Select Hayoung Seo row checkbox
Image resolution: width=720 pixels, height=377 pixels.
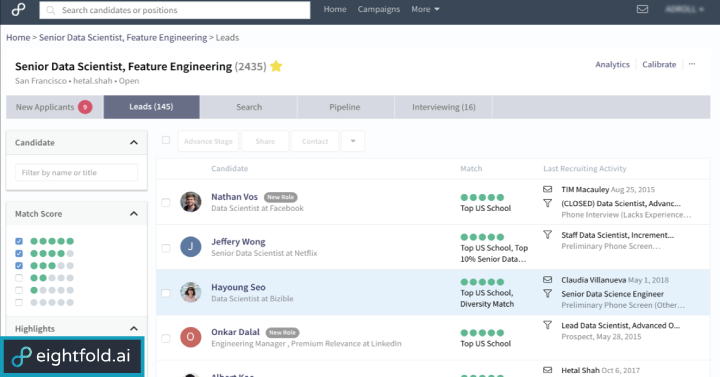coord(166,293)
